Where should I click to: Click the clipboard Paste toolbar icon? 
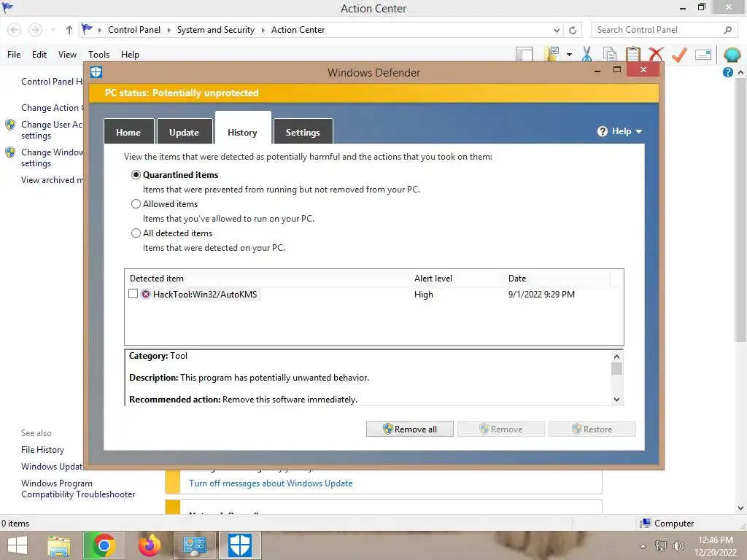click(632, 54)
